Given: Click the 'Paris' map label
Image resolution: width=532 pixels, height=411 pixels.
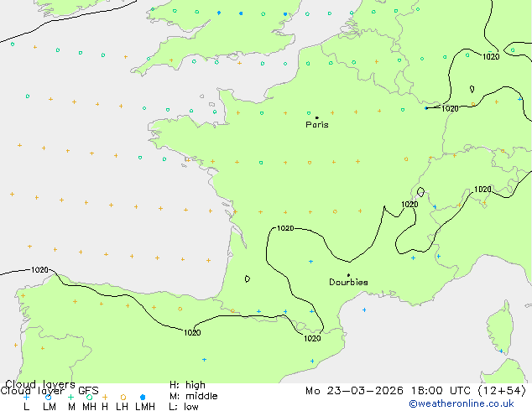Looking at the screenshot, I should (x=317, y=124).
